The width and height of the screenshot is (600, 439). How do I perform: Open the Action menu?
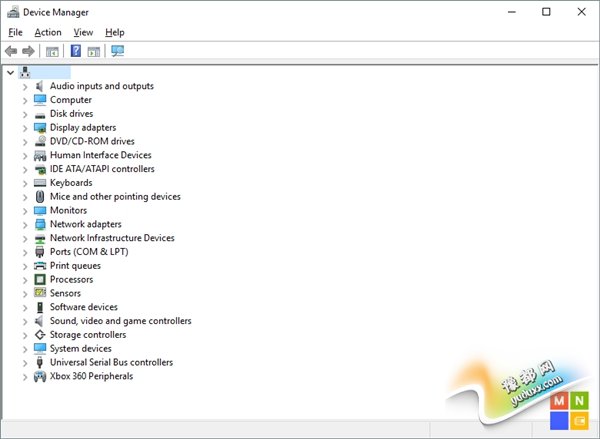(x=48, y=32)
